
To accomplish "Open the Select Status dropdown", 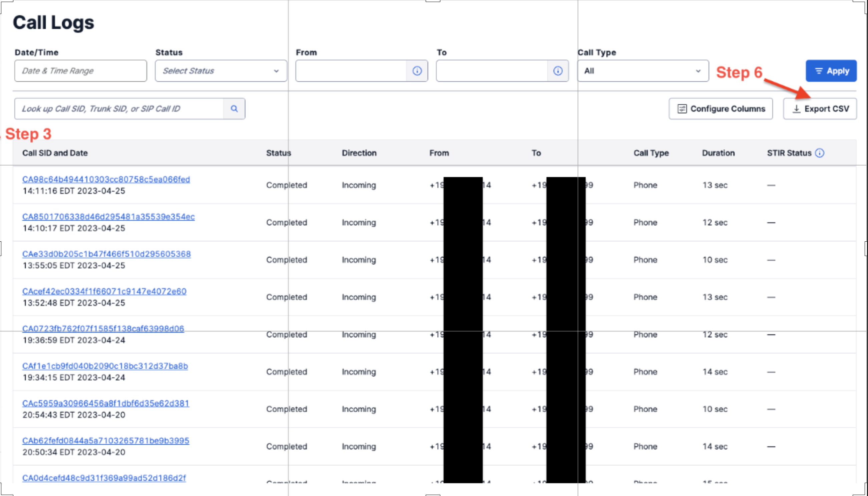I will (221, 71).
